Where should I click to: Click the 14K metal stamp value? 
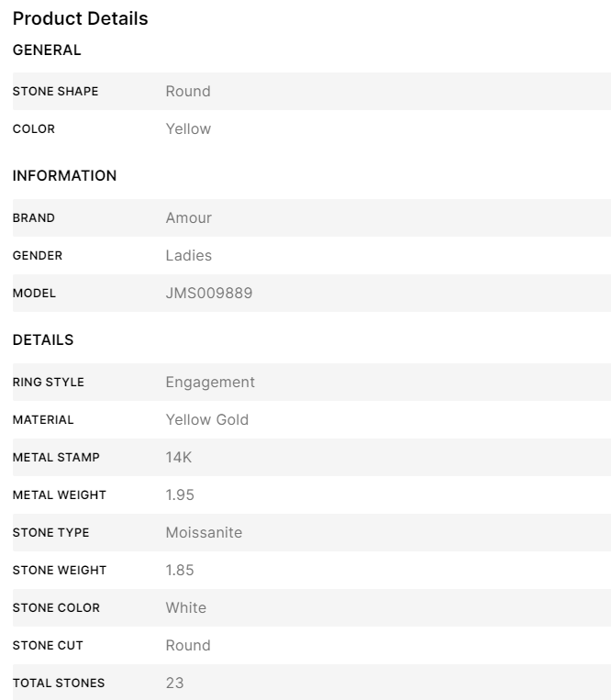179,457
